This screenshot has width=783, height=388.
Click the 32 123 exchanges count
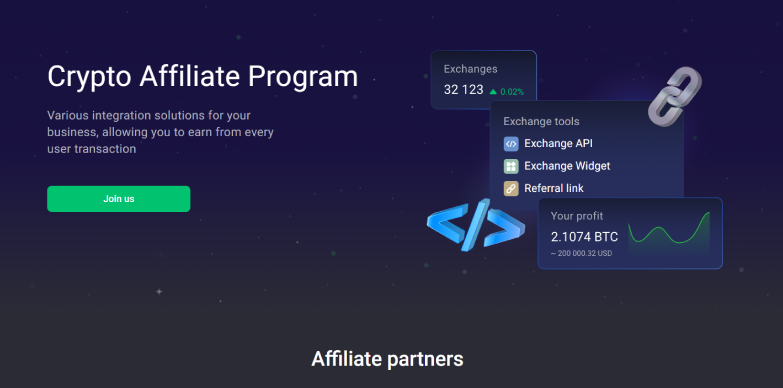pyautogui.click(x=463, y=90)
